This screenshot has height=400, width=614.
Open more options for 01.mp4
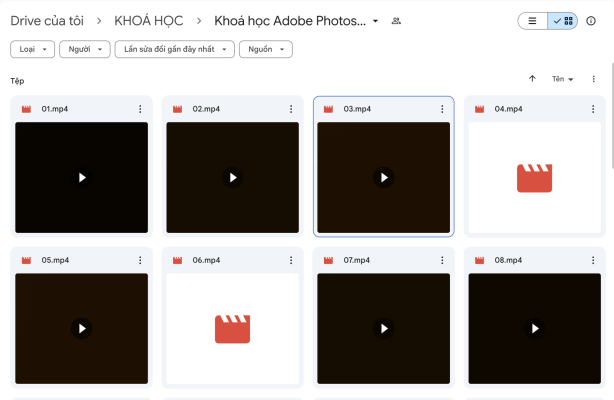[x=140, y=109]
